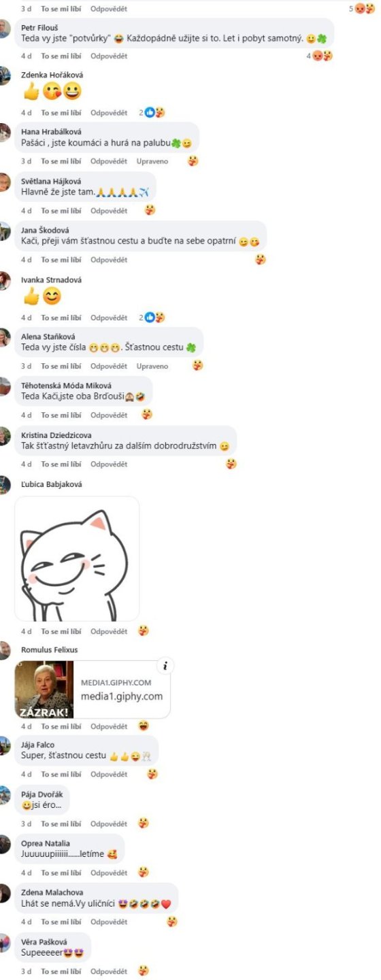The width and height of the screenshot is (381, 980).
Task: Click 'Upraveno' on Hana Hrabálková's comment
Action: pyautogui.click(x=152, y=161)
